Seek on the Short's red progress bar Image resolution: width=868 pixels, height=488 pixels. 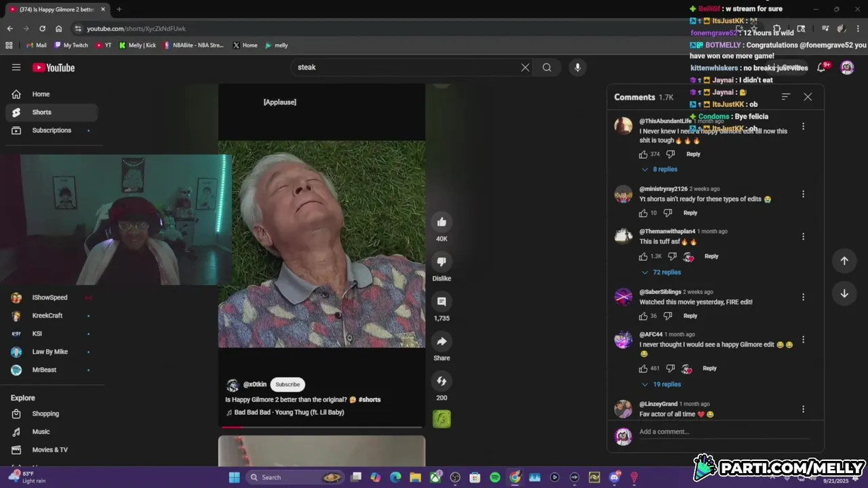(321, 427)
